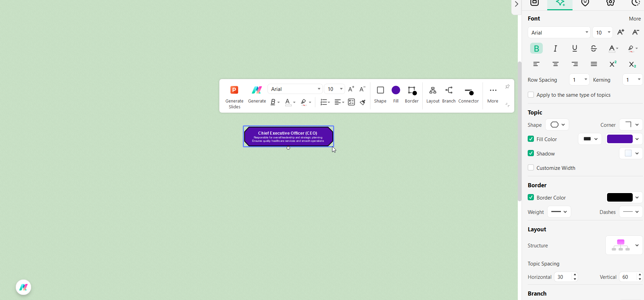Collapse the right side panel with arrow
The height and width of the screenshot is (300, 644).
[516, 4]
